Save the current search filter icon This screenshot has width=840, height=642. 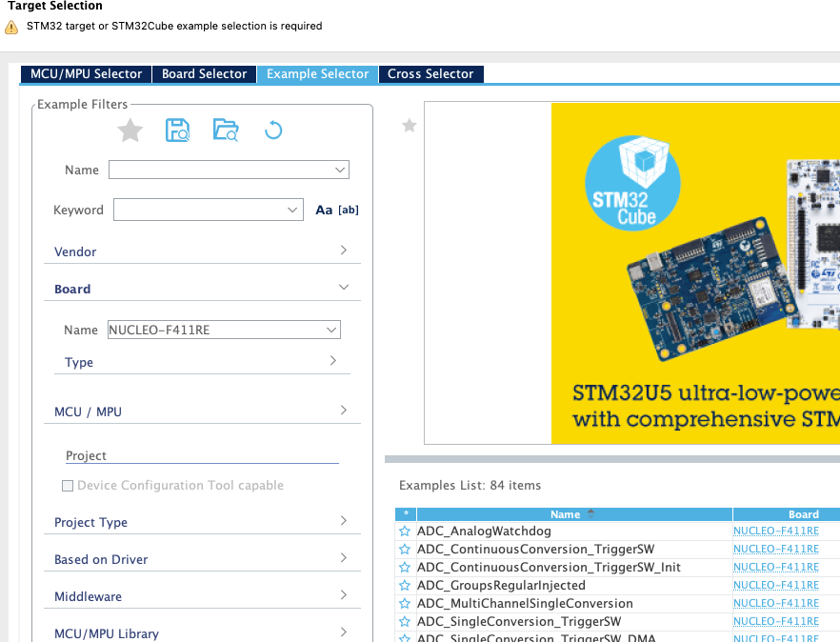[177, 130]
